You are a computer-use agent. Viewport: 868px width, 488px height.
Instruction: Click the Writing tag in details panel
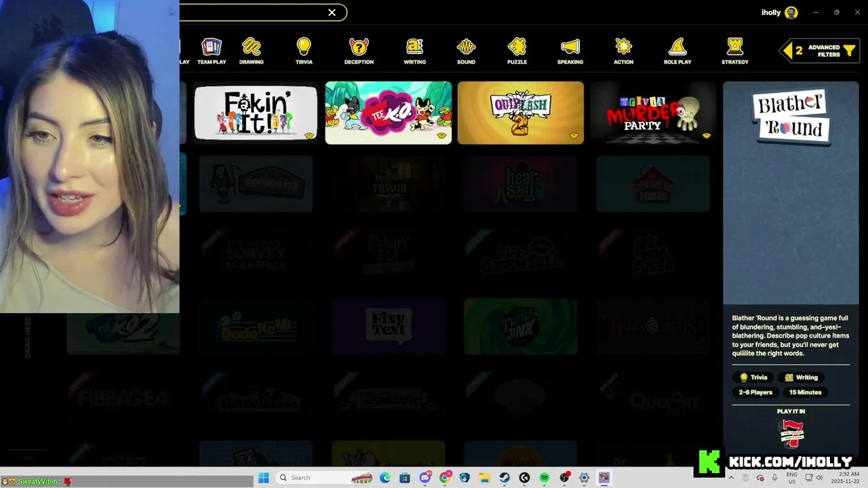[x=801, y=378]
